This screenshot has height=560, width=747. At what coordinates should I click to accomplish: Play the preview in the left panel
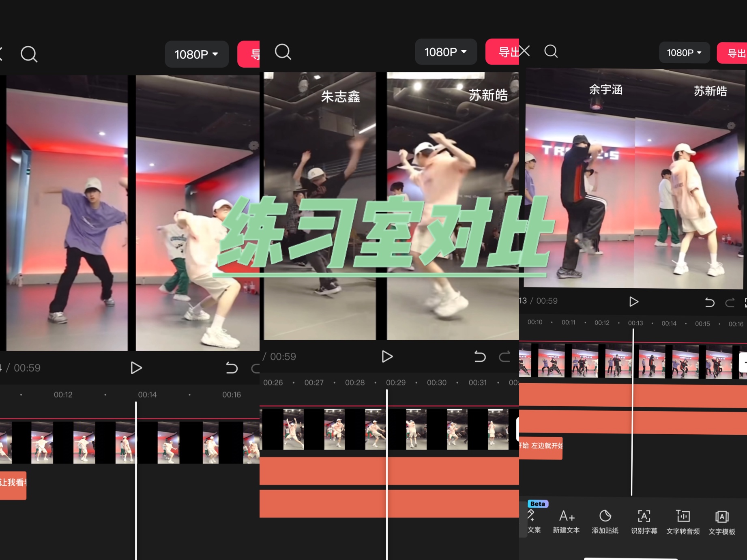coord(136,368)
